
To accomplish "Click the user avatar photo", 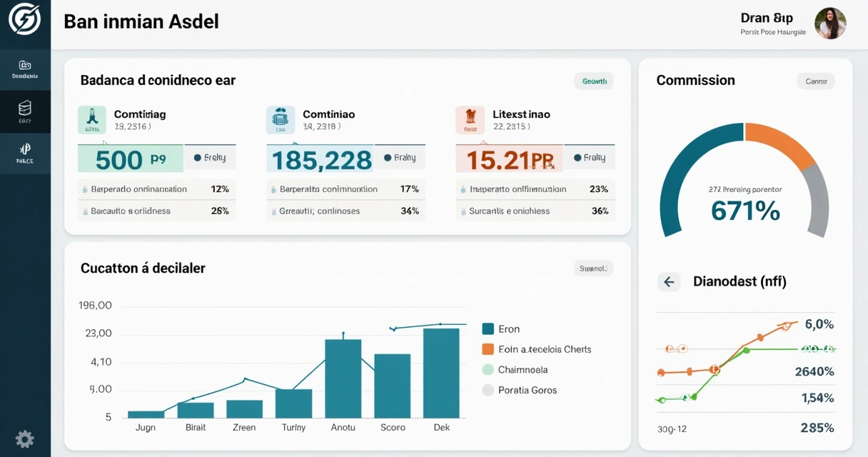I will tap(830, 24).
